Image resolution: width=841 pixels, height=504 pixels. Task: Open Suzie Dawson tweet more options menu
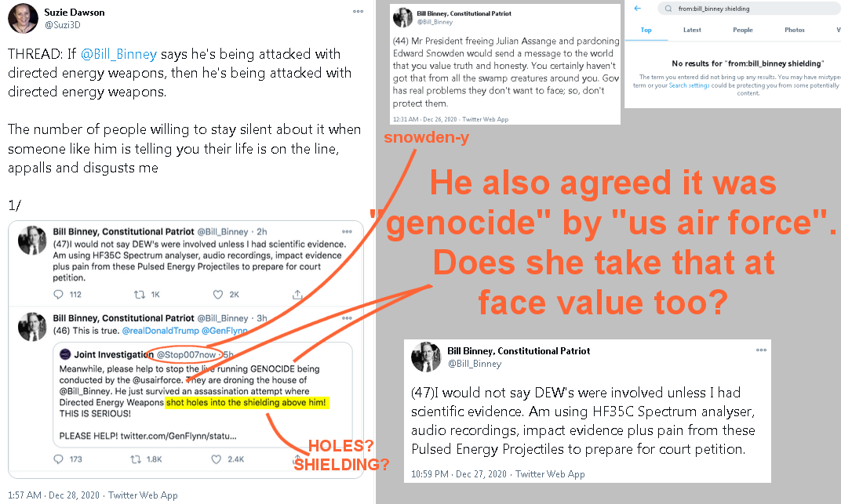tap(358, 11)
